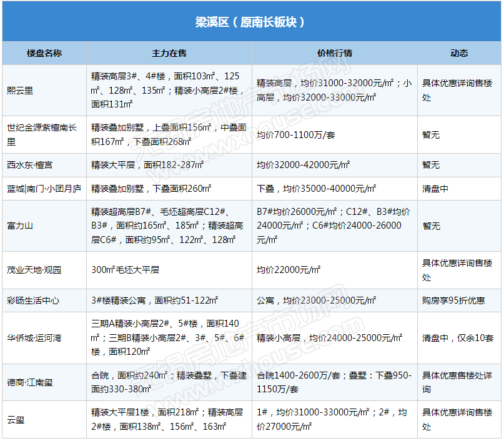This screenshot has width=504, height=441.
Task: Open the 熙云里 property name
Action: coord(21,91)
